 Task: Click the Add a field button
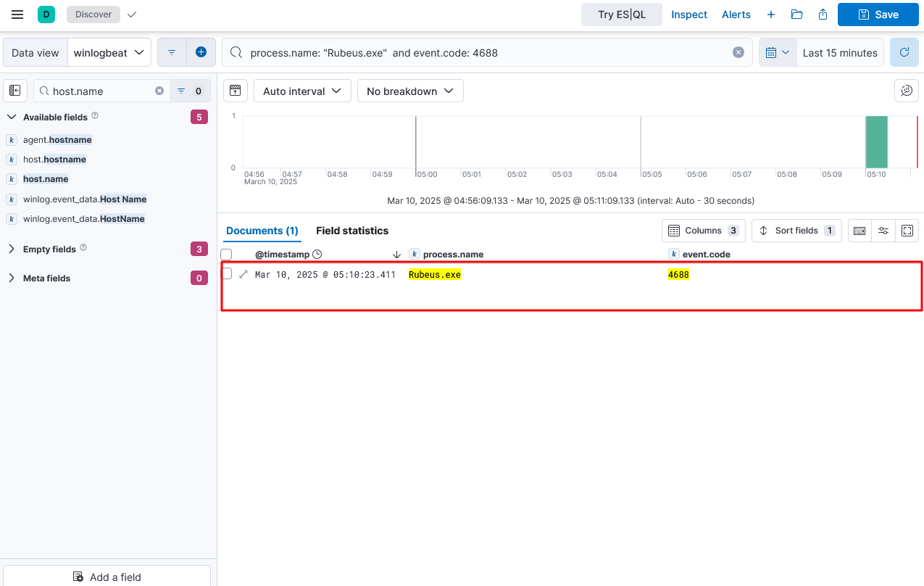coord(107,577)
